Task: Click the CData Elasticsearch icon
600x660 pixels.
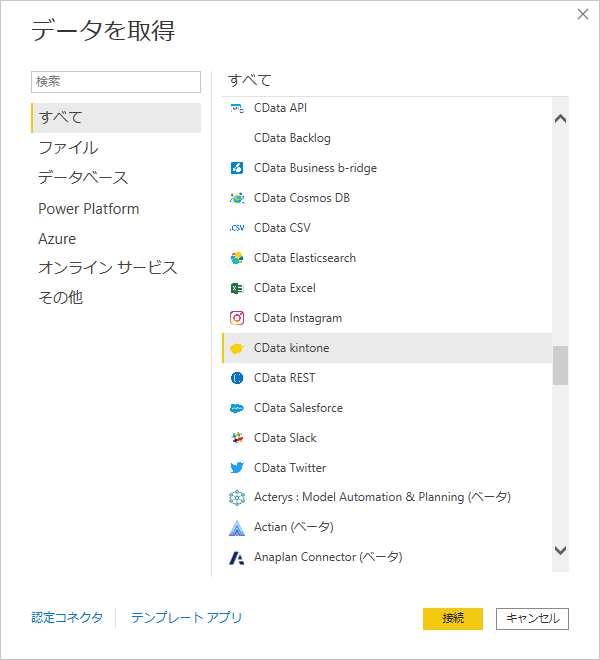Action: tap(237, 258)
